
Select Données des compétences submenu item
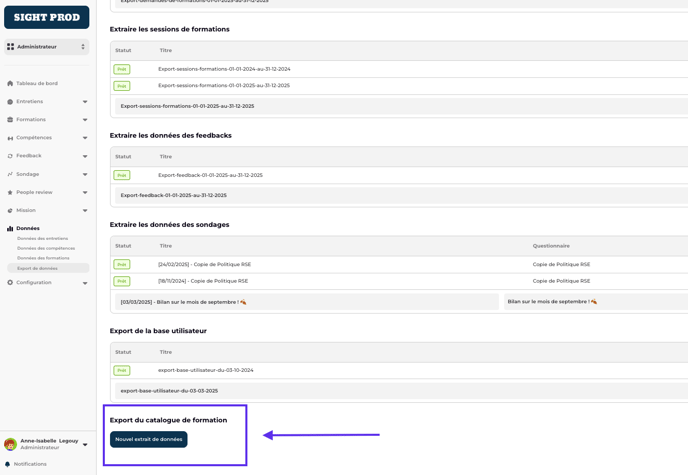point(46,248)
